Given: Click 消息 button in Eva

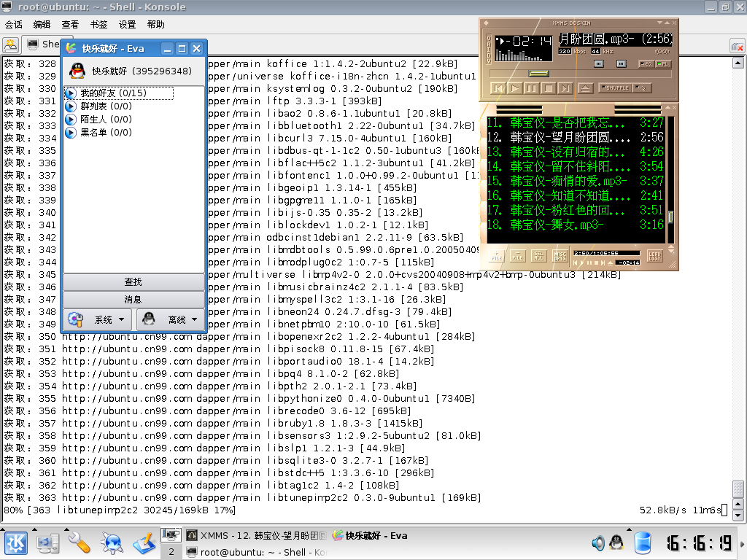Looking at the screenshot, I should 133,300.
